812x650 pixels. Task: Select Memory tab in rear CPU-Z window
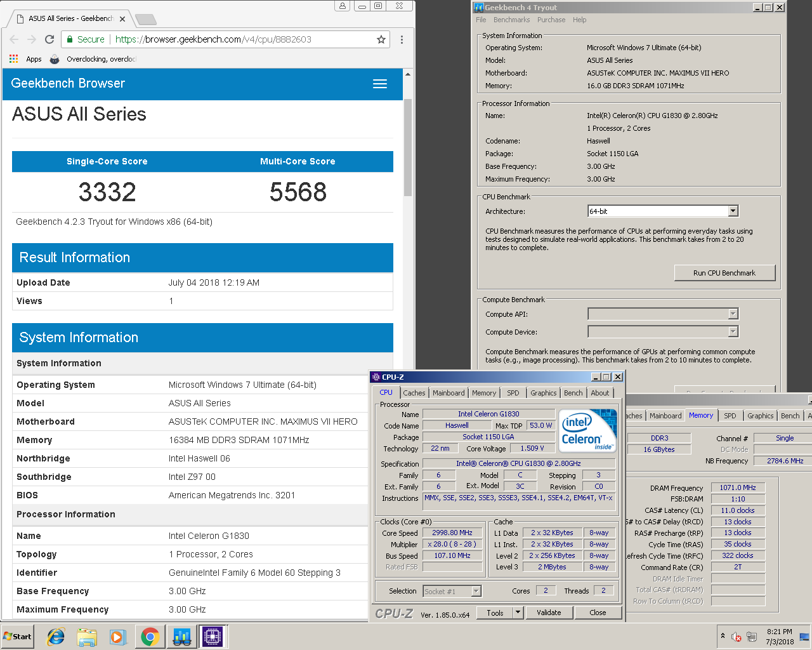click(701, 415)
